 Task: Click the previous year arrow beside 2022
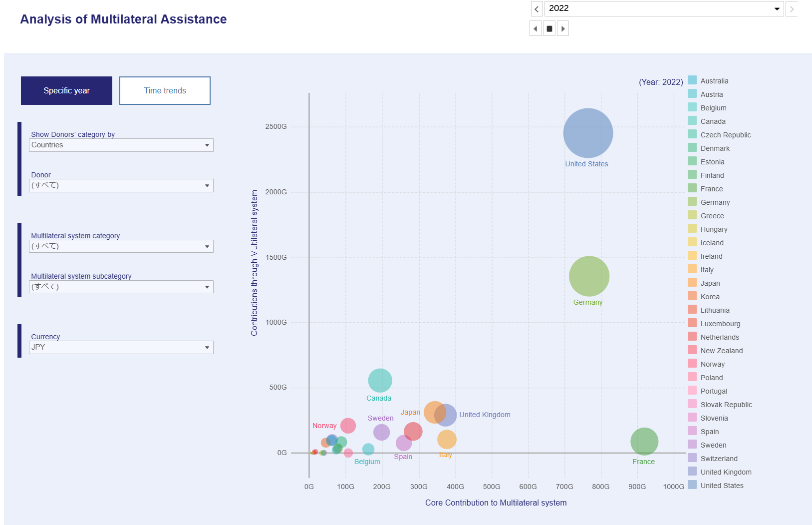pyautogui.click(x=537, y=9)
